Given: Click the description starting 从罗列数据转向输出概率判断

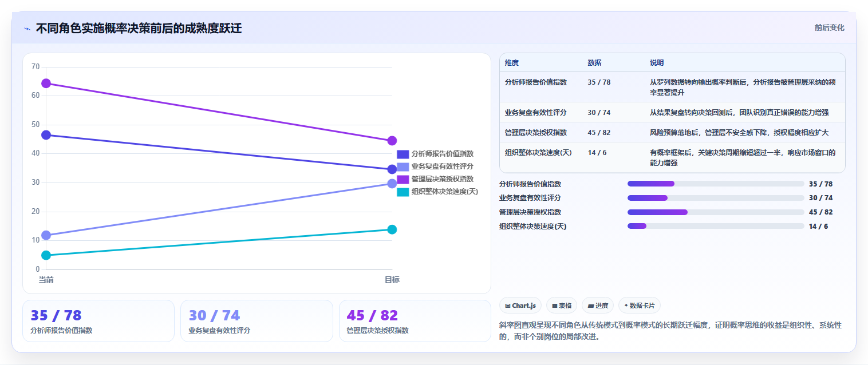Looking at the screenshot, I should [x=743, y=87].
